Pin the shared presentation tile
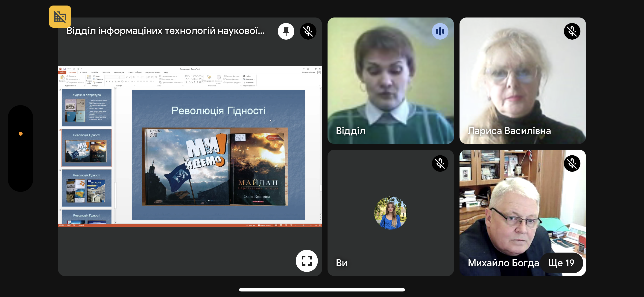 tap(286, 31)
